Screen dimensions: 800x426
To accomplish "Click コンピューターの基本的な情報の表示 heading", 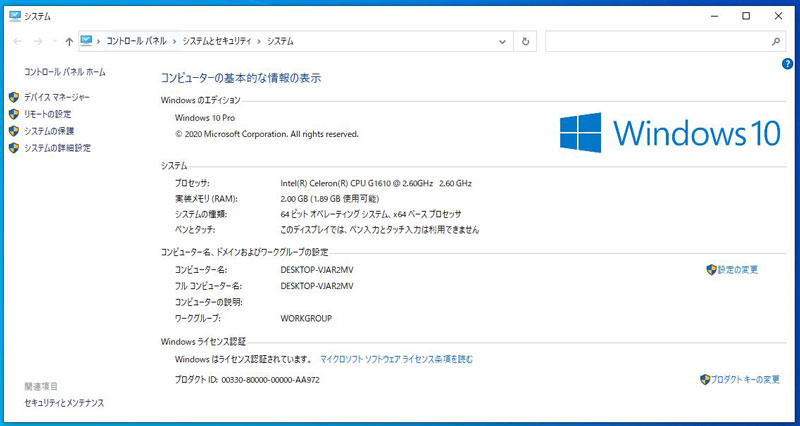I will point(241,78).
